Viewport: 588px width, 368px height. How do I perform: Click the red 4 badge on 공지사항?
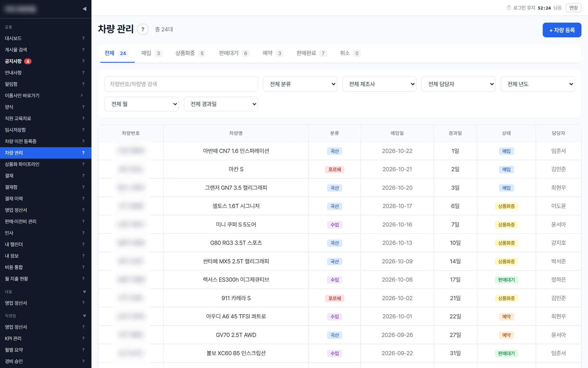[28, 61]
